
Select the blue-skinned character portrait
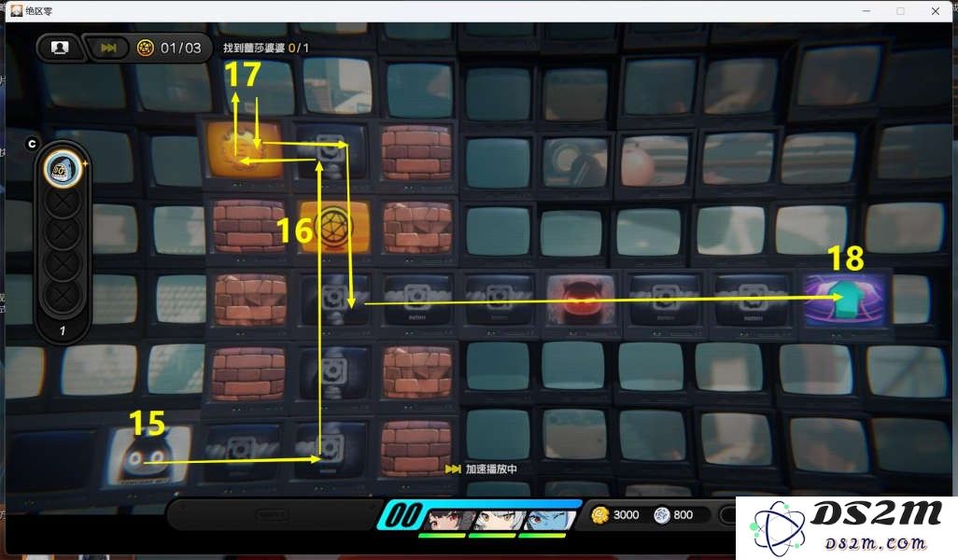548,520
